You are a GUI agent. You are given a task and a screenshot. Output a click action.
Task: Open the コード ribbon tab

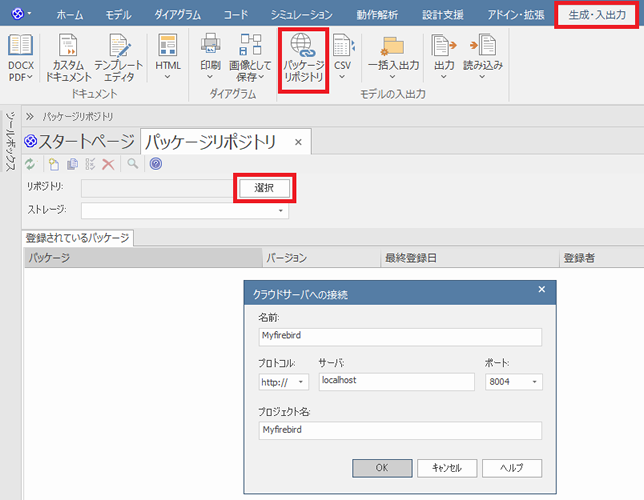[236, 15]
